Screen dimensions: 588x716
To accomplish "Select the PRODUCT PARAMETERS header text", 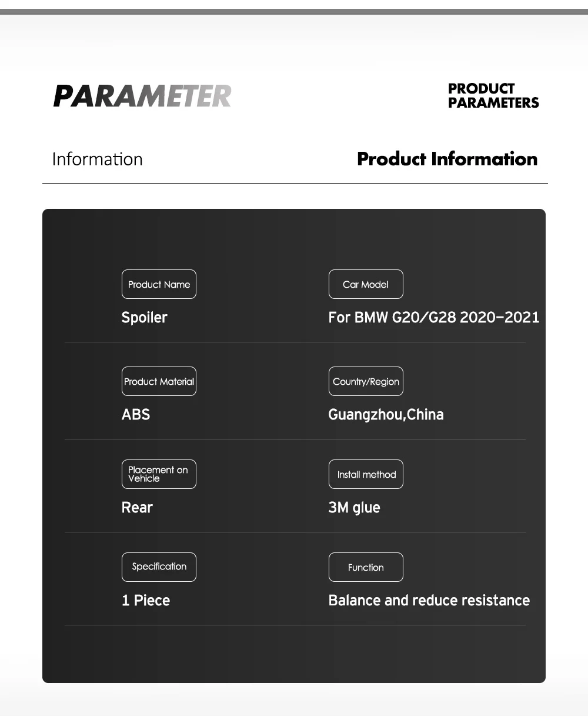I will (x=493, y=96).
